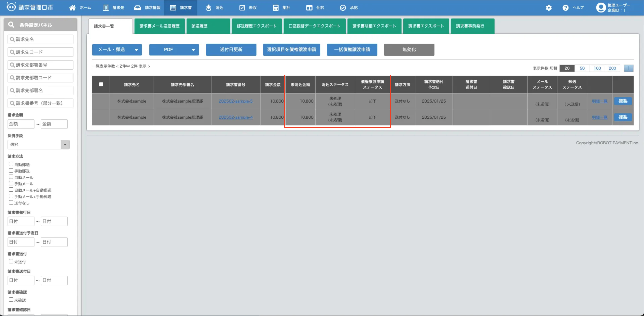Click 請求金額 minimum amount field
The width and height of the screenshot is (644, 316).
[21, 124]
